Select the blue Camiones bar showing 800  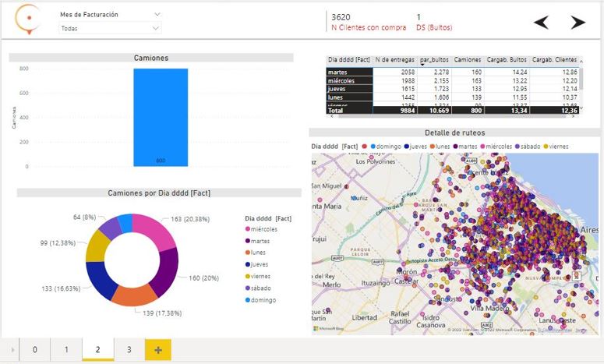[x=160, y=117]
